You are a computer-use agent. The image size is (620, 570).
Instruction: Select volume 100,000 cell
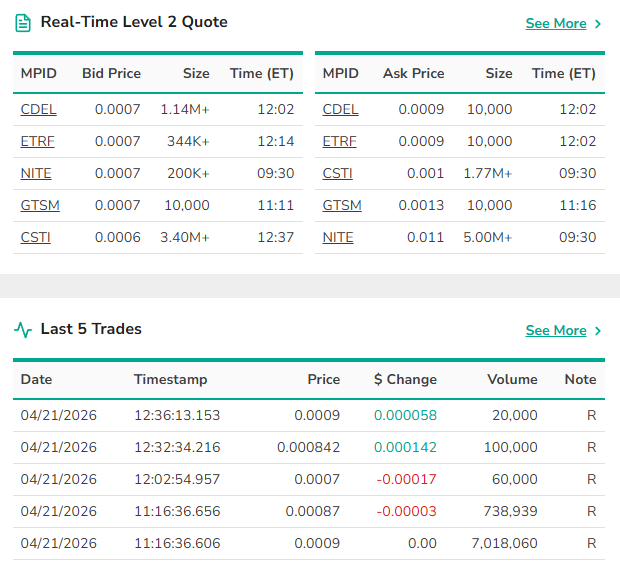[511, 447]
